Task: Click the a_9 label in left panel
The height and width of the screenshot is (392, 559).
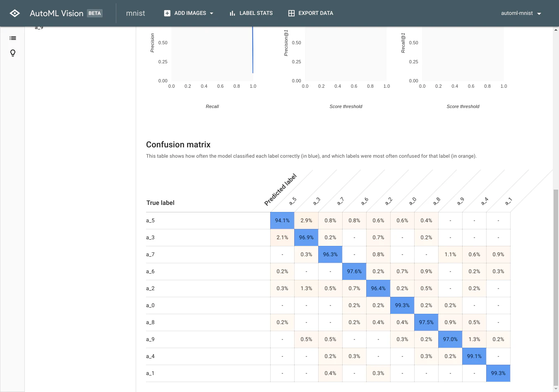Action: [39, 27]
